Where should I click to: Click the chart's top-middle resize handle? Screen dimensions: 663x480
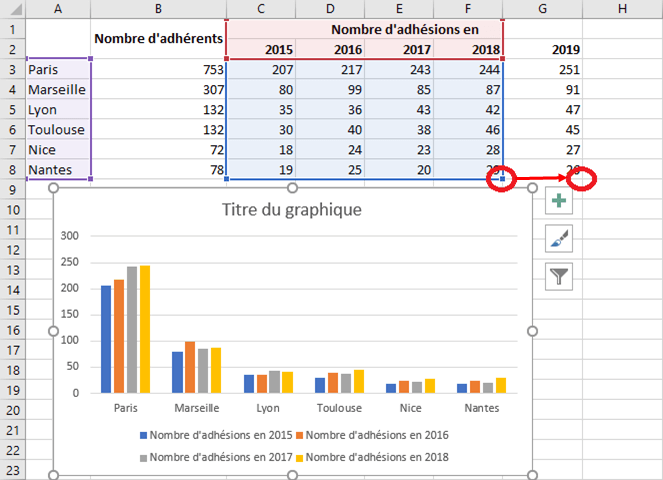coord(292,188)
